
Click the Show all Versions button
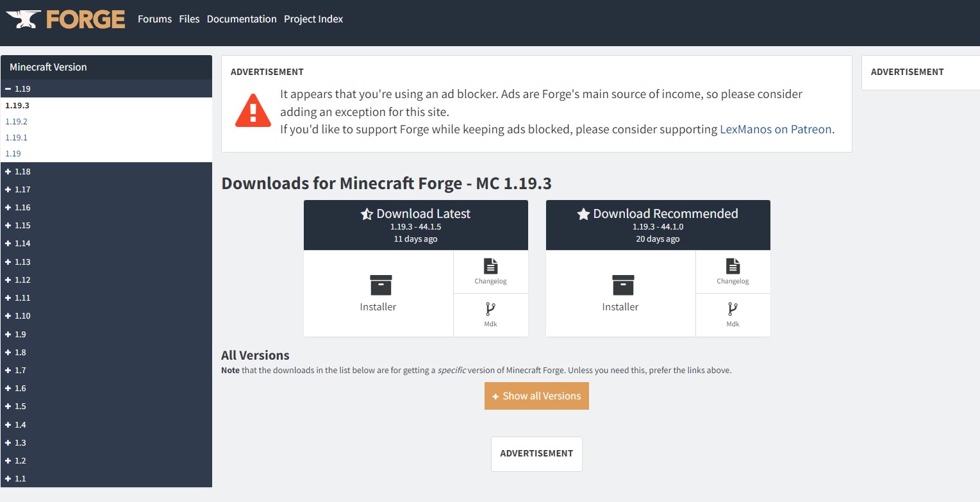coord(536,396)
